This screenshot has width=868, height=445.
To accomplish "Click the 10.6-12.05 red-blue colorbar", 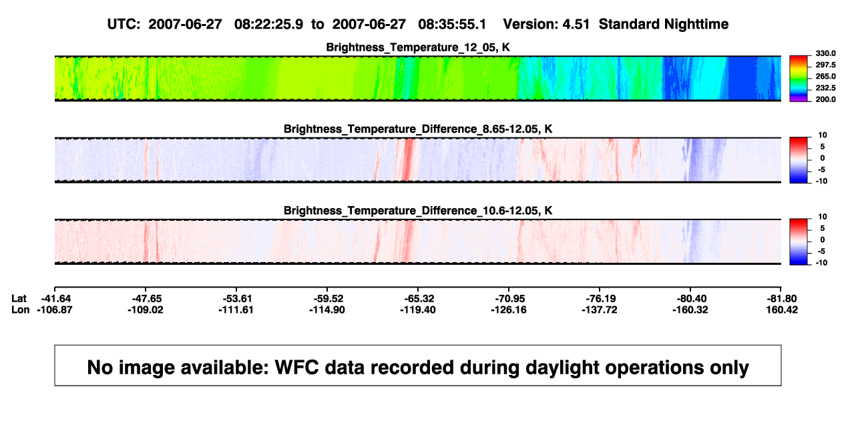I will click(799, 242).
